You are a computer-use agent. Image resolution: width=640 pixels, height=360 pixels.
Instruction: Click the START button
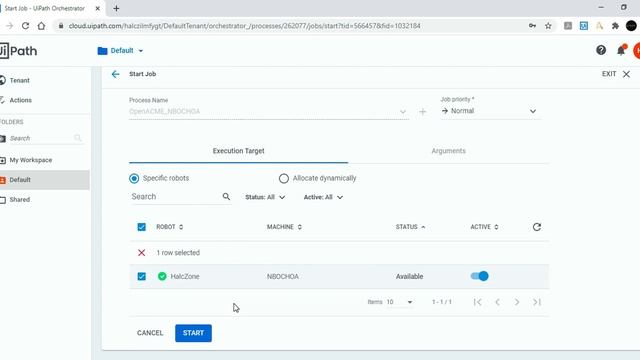193,333
